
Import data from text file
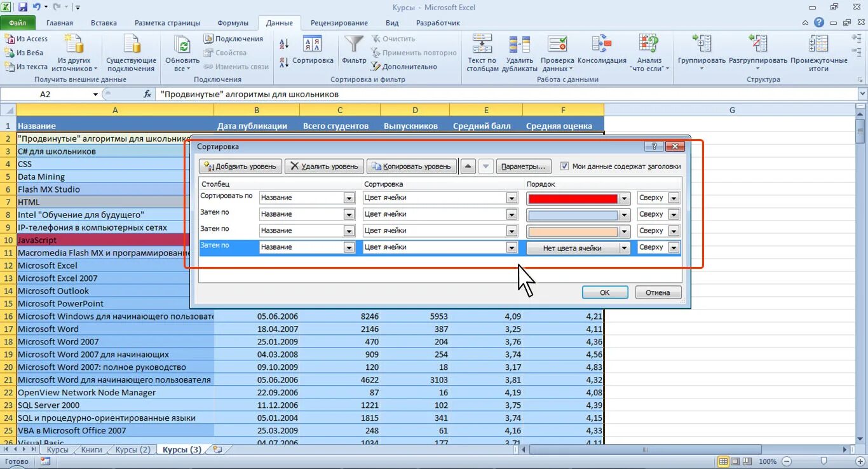pyautogui.click(x=27, y=67)
